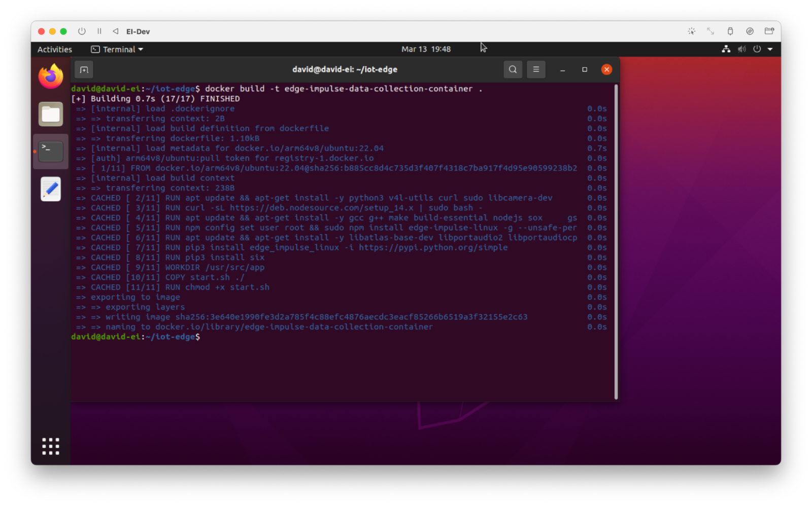Click the 'naming to docker.io/library' line
Viewport: 812px width, 506px height.
255,327
